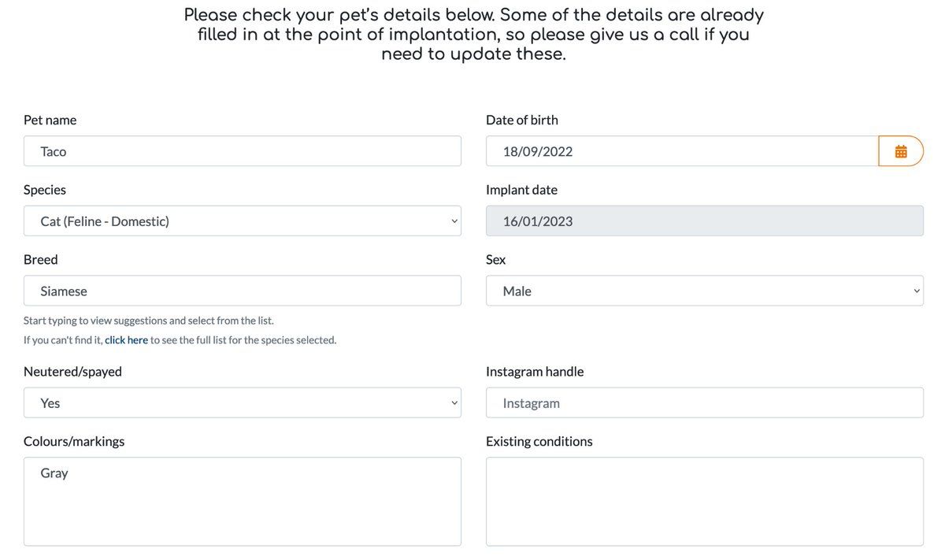Click the Colours/markings text area with Gray
The width and height of the screenshot is (945, 560).
click(243, 502)
